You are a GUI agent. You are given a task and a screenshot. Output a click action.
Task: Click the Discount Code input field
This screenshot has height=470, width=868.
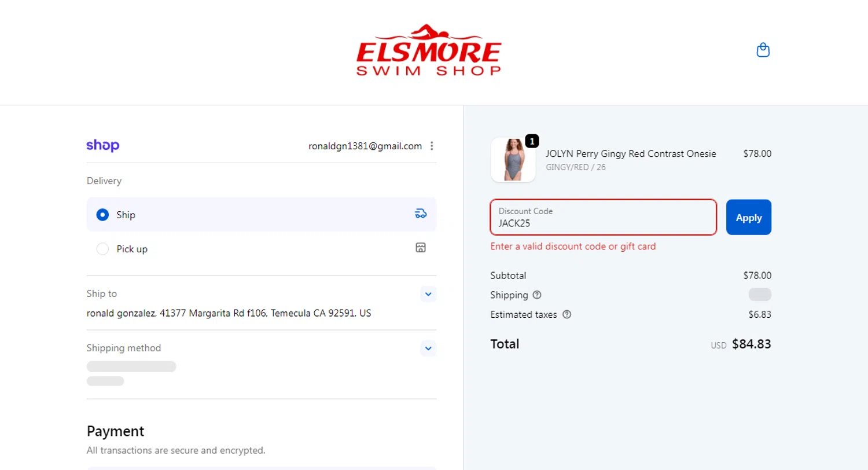click(x=604, y=218)
